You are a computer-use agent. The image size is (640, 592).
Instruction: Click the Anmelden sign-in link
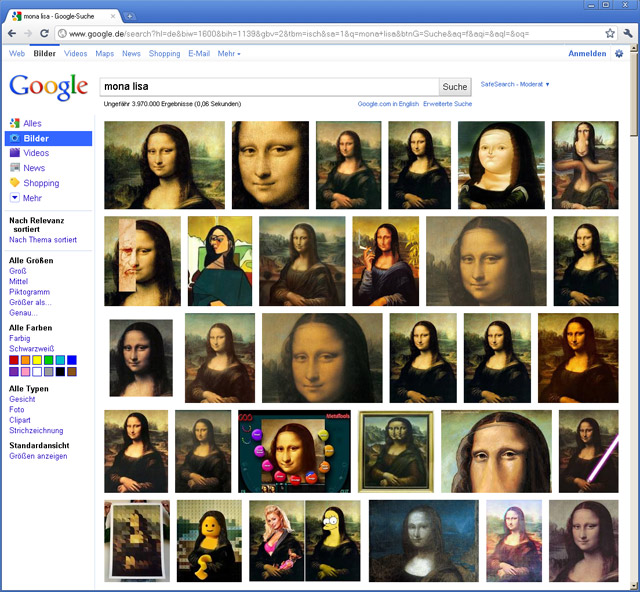pyautogui.click(x=587, y=53)
